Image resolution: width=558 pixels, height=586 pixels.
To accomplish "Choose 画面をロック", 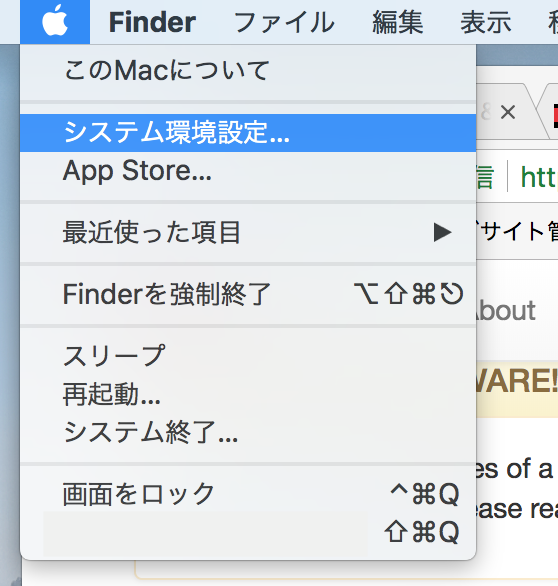I will (x=248, y=494).
